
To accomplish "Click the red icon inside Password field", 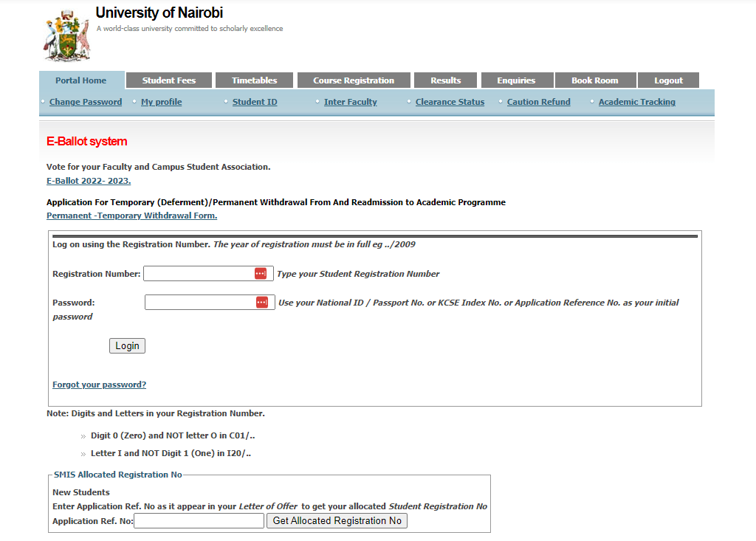I will [x=262, y=302].
